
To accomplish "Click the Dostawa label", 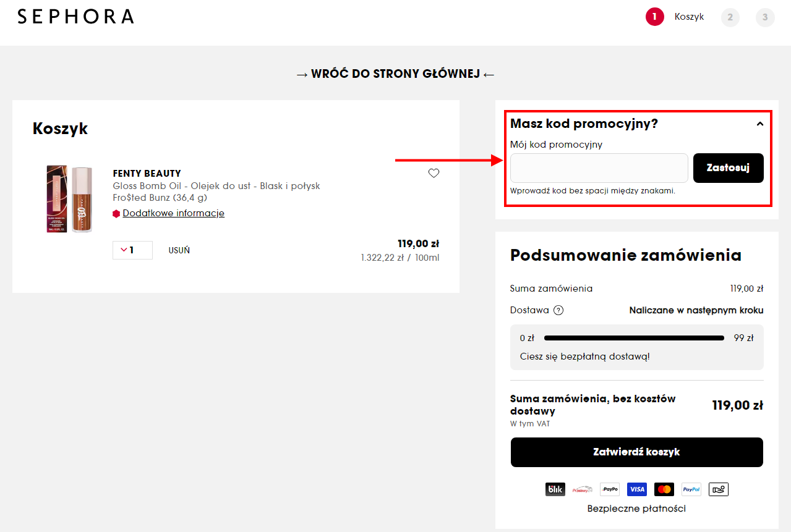I will tap(529, 310).
